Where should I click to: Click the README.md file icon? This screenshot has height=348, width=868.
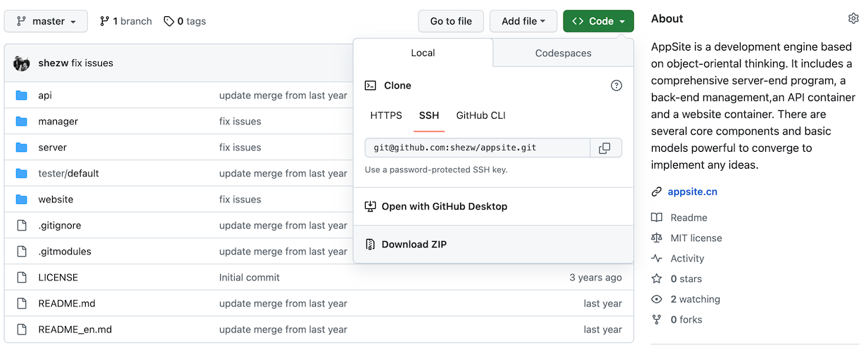coord(22,304)
